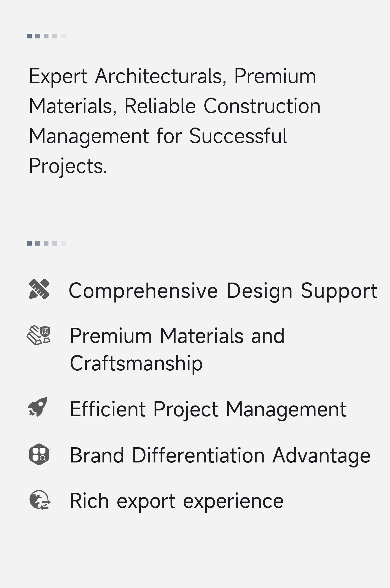Open Comprehensive Design Support item
Viewport: 390px width, 588px height.
(x=223, y=291)
